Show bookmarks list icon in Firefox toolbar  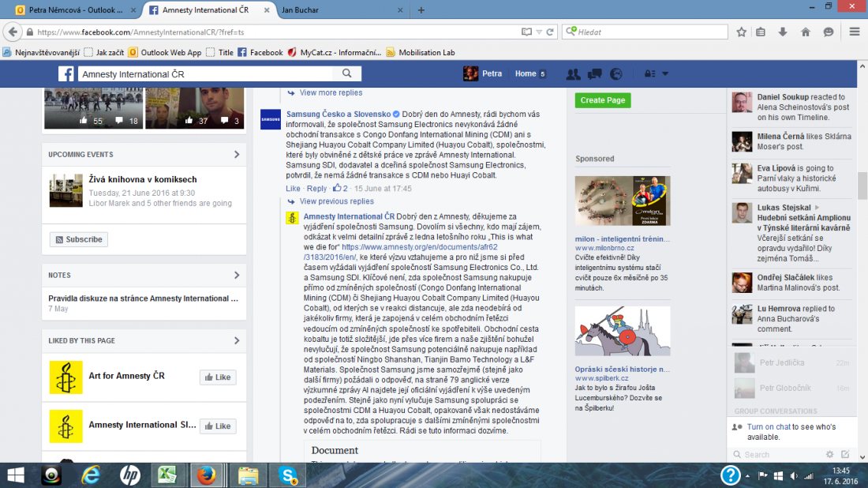761,32
